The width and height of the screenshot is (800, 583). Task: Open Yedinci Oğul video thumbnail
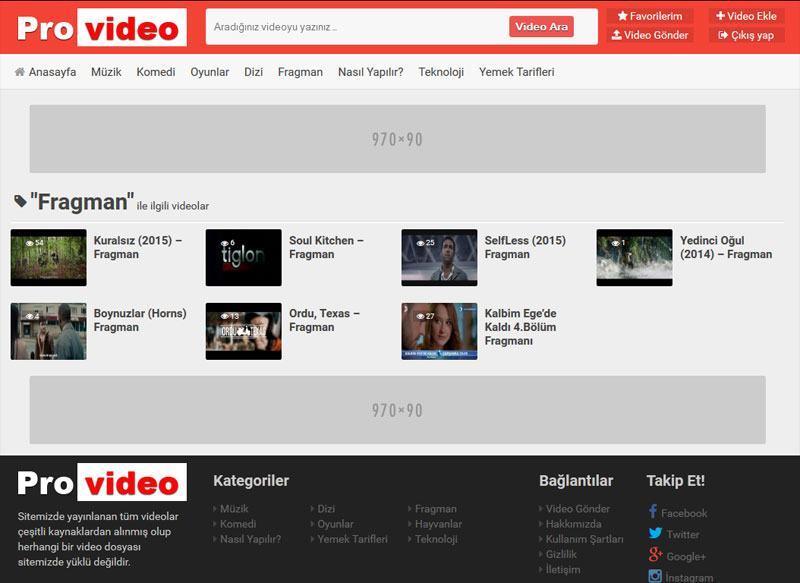click(634, 258)
